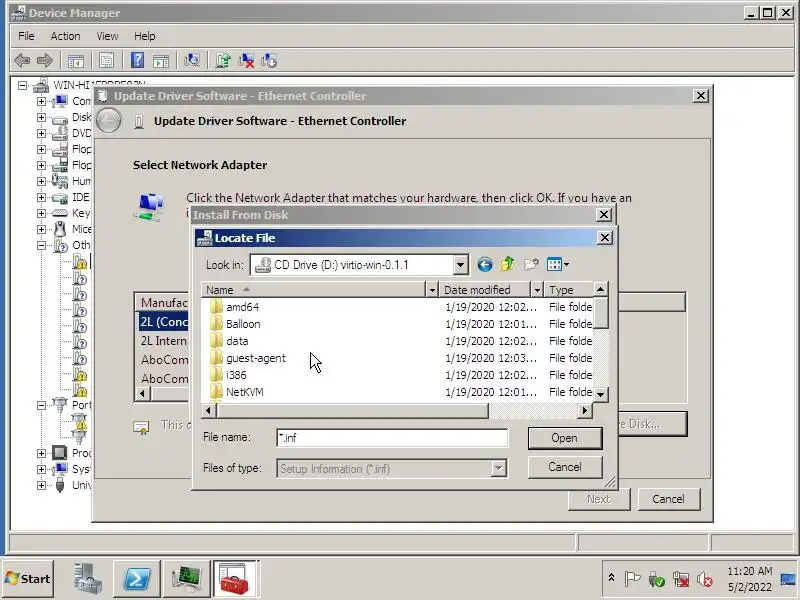The image size is (800, 600).
Task: Click the Update Driver Software toolbar icon
Action: (x=223, y=61)
